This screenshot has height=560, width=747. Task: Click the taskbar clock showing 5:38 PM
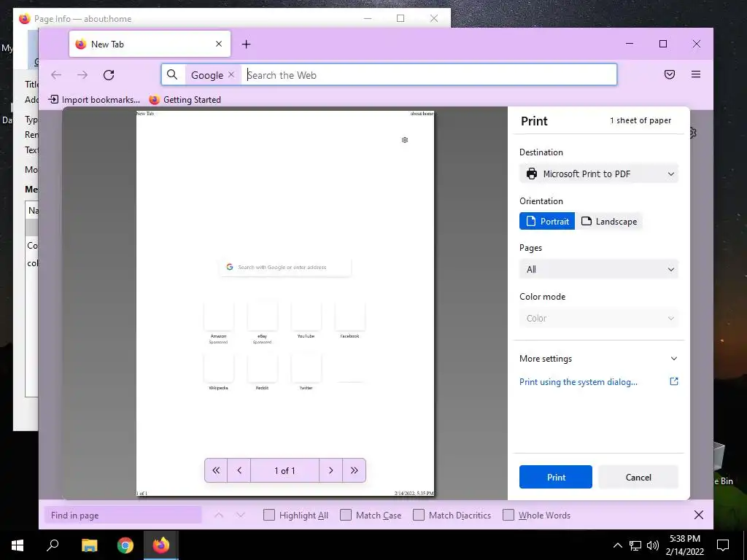[x=684, y=545]
